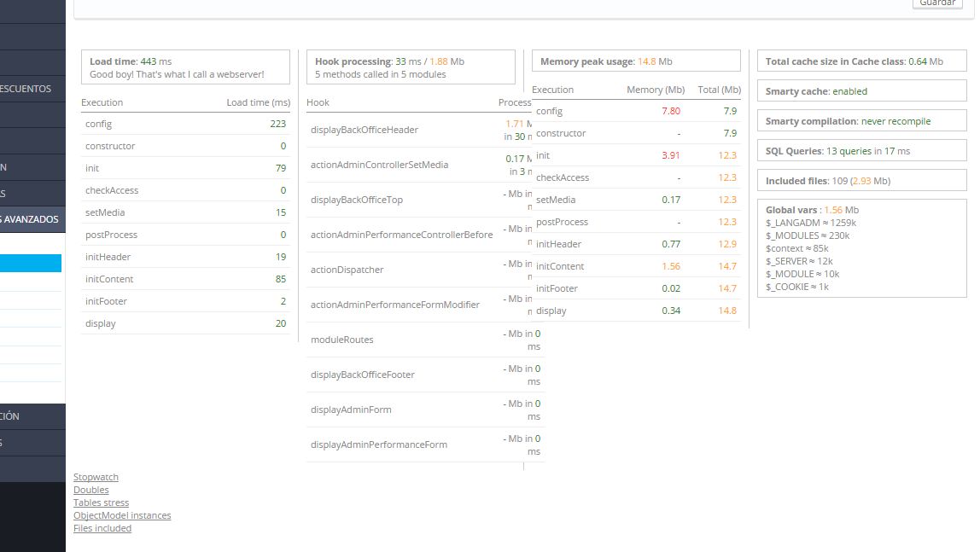The width and height of the screenshot is (980, 552).
Task: Click initContent load time value 85
Action: 281,279
